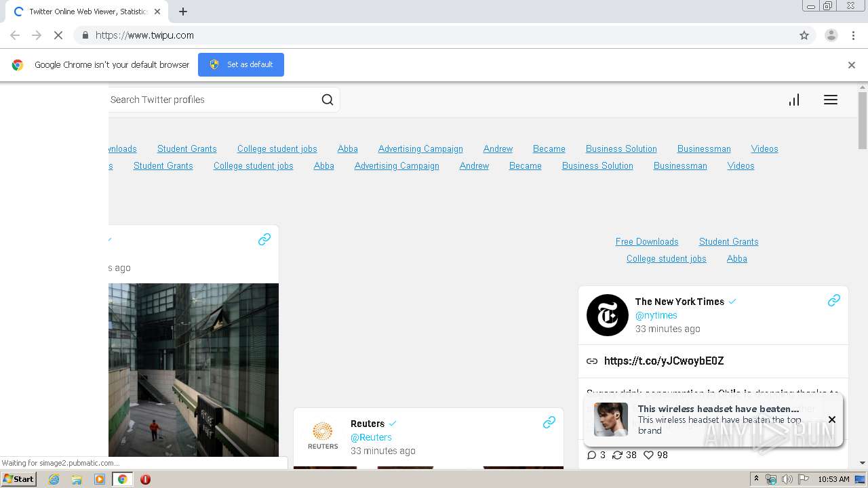Open Internet Explorer from the taskbar
Screen dimensions: 868x488
point(54,479)
